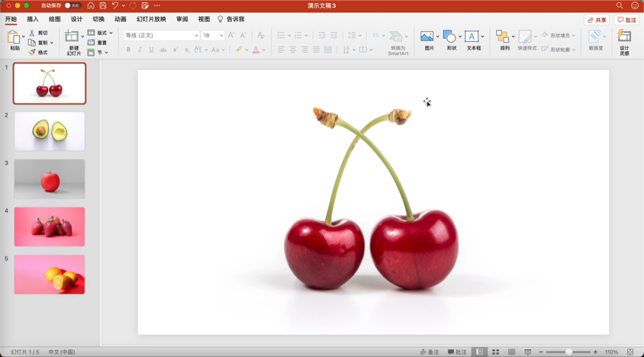Click the 排列 (Arrange) icon

point(503,37)
